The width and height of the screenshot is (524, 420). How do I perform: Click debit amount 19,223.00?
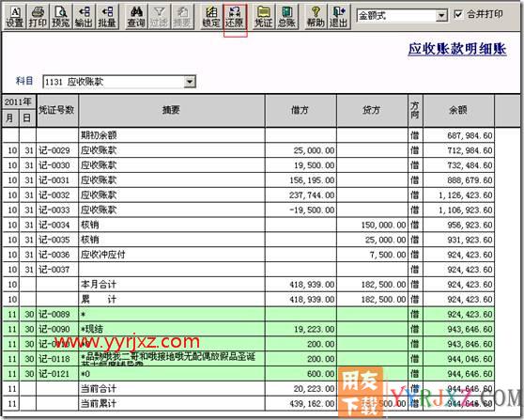click(315, 330)
